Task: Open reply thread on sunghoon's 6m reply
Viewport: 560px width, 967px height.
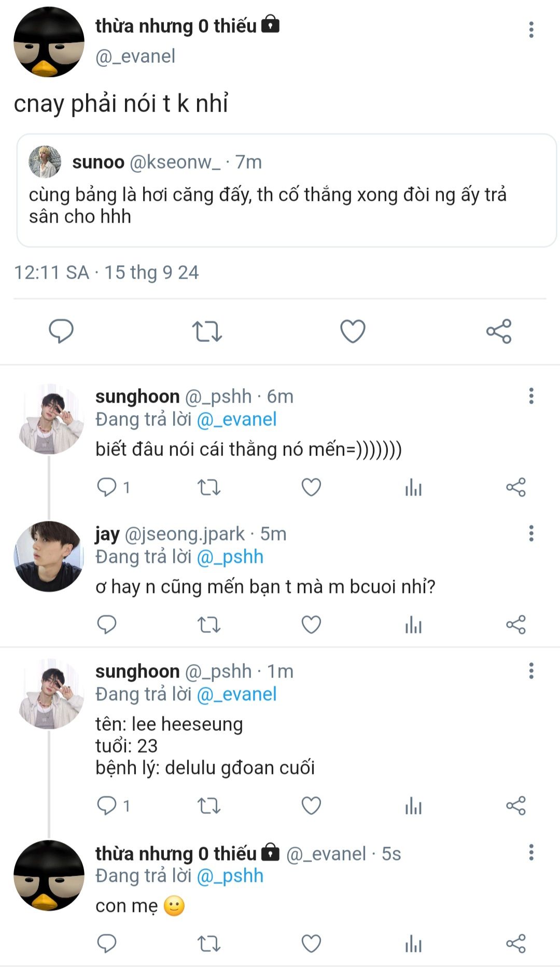Action: [x=107, y=487]
